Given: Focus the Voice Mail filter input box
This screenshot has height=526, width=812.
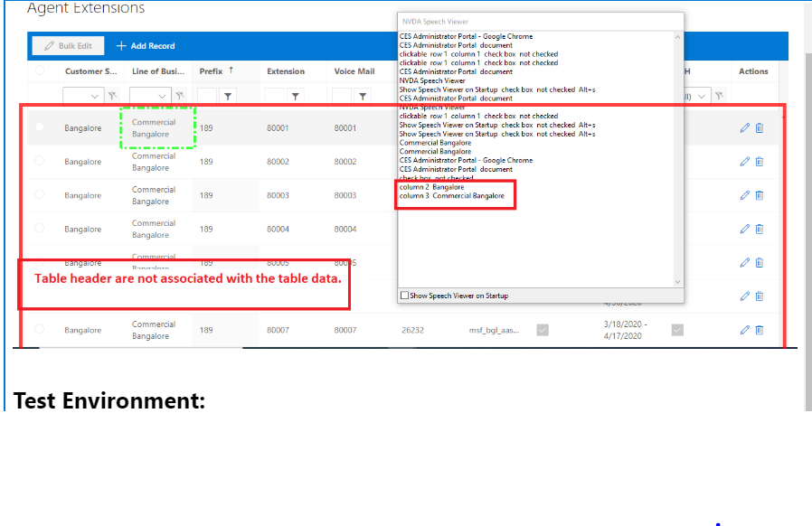Looking at the screenshot, I should click(x=342, y=97).
